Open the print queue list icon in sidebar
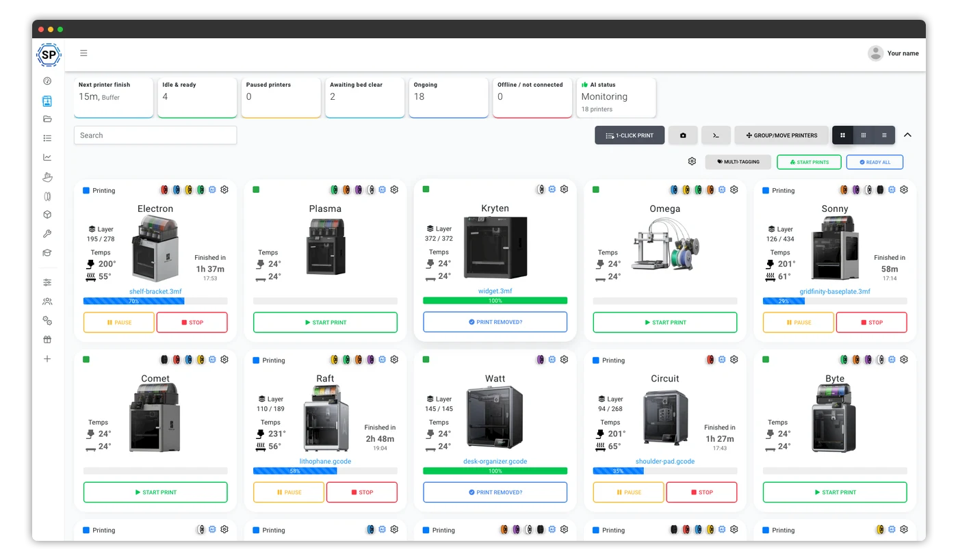The image size is (958, 560). (47, 138)
